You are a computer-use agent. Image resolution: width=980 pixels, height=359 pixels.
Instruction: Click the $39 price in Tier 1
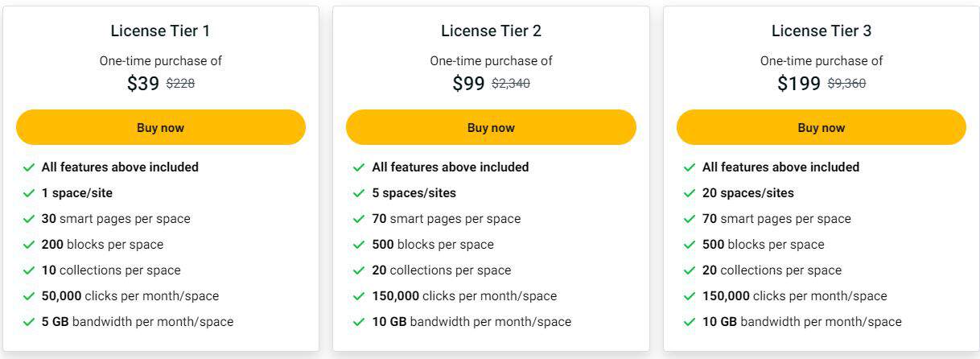pyautogui.click(x=143, y=83)
